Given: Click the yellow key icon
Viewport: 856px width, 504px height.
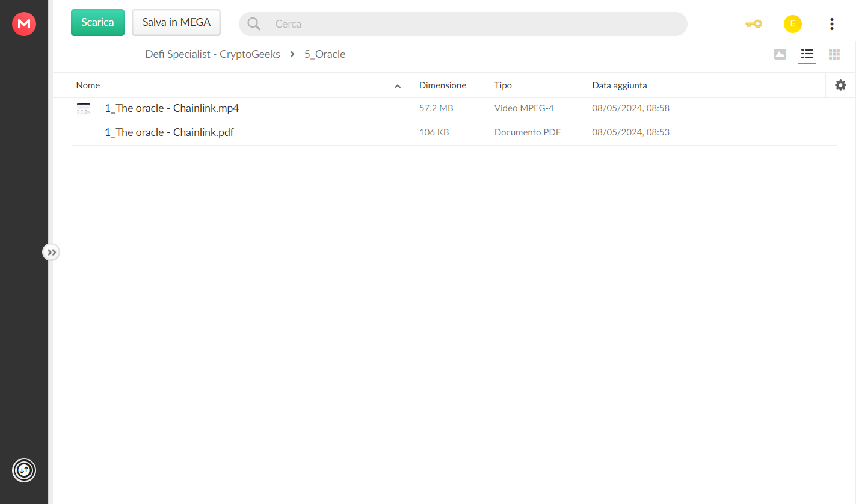Looking at the screenshot, I should pos(754,24).
